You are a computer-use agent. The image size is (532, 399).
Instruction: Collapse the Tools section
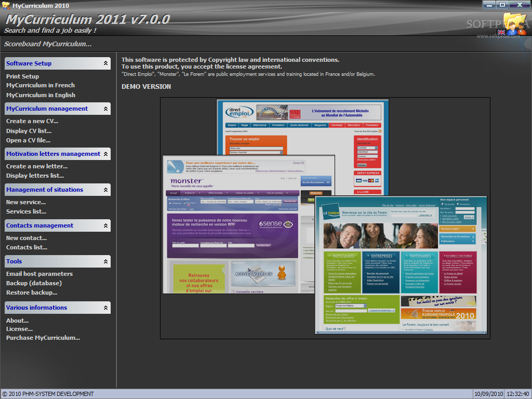point(105,261)
